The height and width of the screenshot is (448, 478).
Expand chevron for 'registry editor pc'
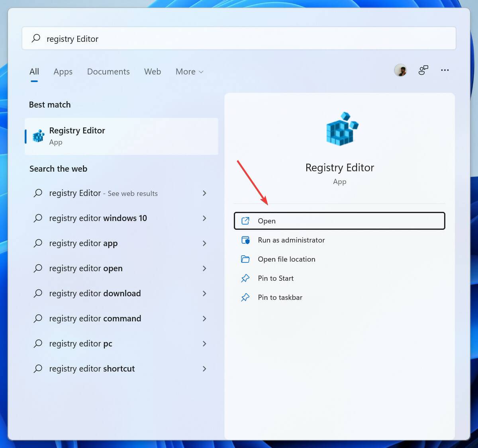click(204, 344)
